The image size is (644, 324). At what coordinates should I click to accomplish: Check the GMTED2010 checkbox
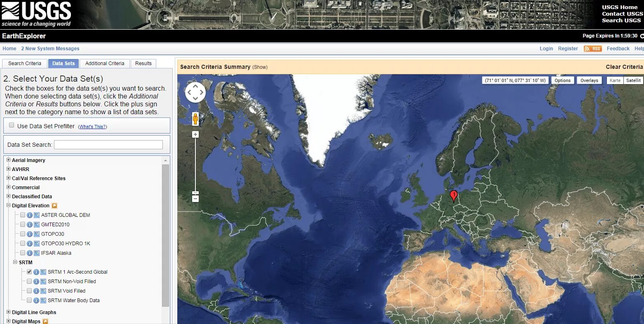pos(23,224)
